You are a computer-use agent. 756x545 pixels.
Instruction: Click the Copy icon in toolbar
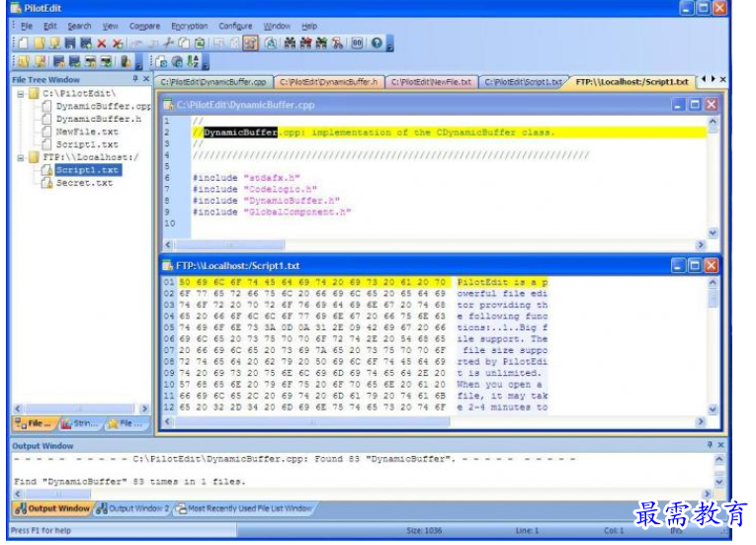[184, 44]
